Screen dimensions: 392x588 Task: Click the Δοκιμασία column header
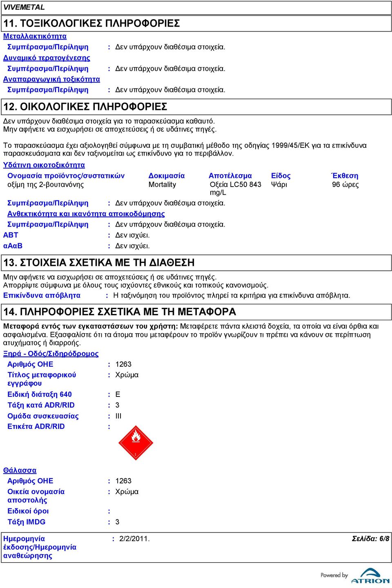[167, 176]
